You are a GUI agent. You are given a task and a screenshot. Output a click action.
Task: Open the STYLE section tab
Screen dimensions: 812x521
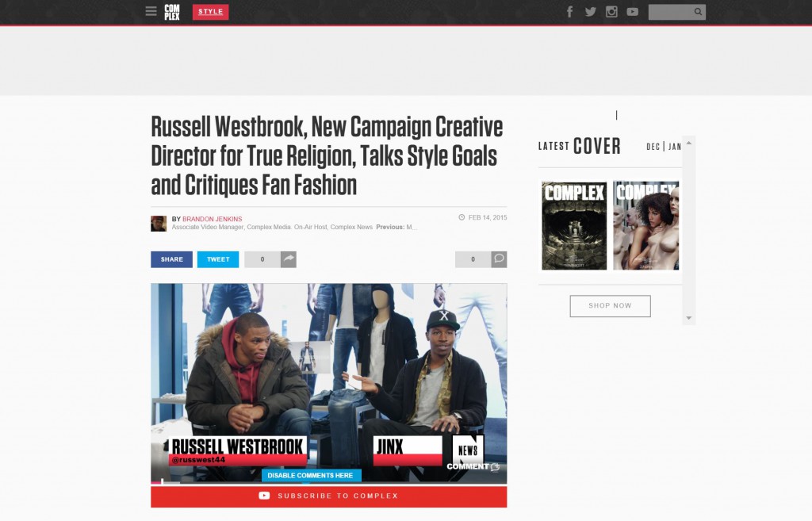click(x=210, y=12)
